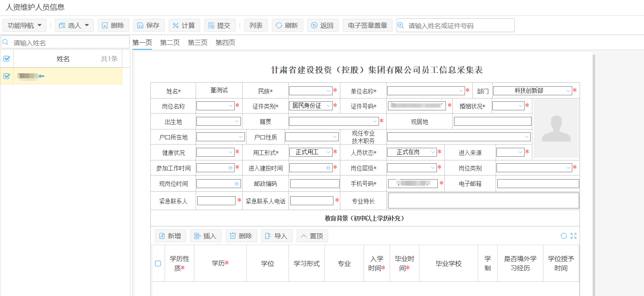This screenshot has height=296, width=644.
Task: Click the 紧急联系人电话 input field
Action: [x=312, y=201]
